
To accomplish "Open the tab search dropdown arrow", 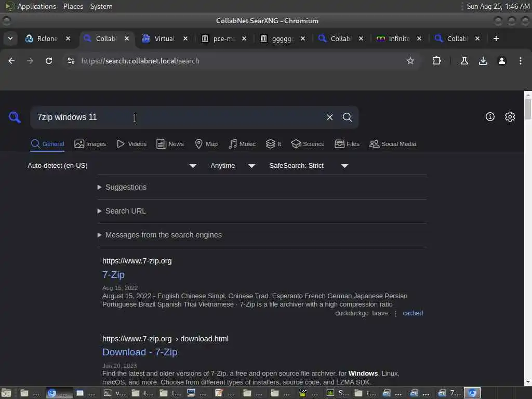I will pos(10,38).
